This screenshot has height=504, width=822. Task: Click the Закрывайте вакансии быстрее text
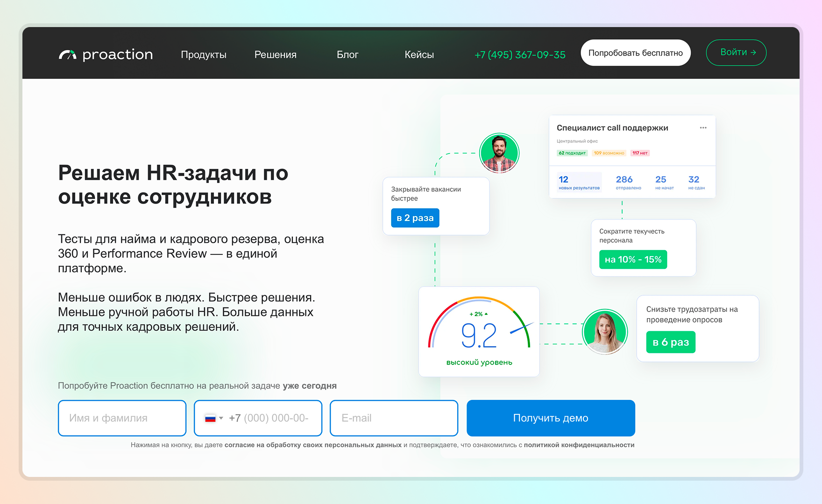(426, 194)
